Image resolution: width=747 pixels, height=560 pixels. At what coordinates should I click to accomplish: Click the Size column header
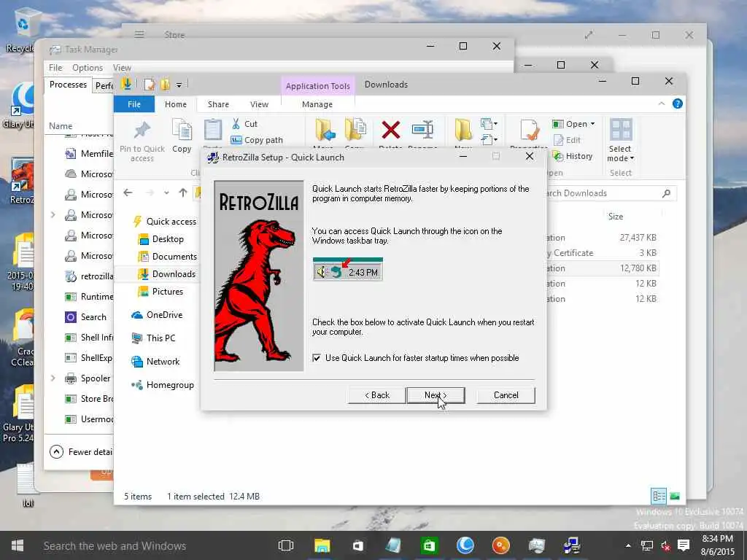click(616, 216)
